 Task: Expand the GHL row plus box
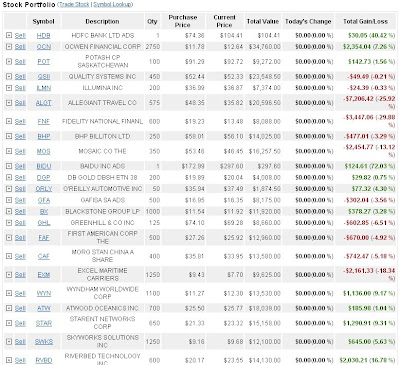[9, 223]
